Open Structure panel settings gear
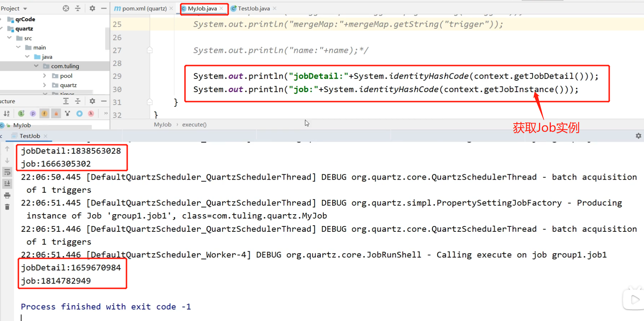The height and width of the screenshot is (321, 644). point(92,101)
